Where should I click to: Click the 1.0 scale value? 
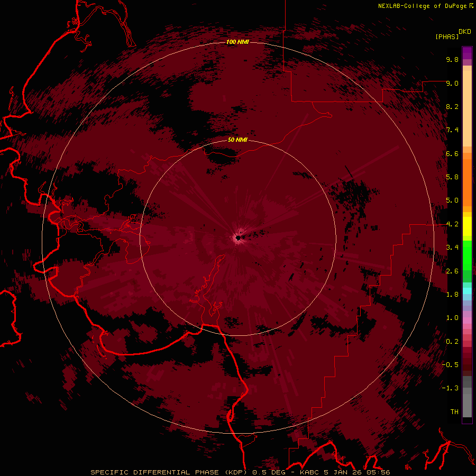tap(452, 318)
